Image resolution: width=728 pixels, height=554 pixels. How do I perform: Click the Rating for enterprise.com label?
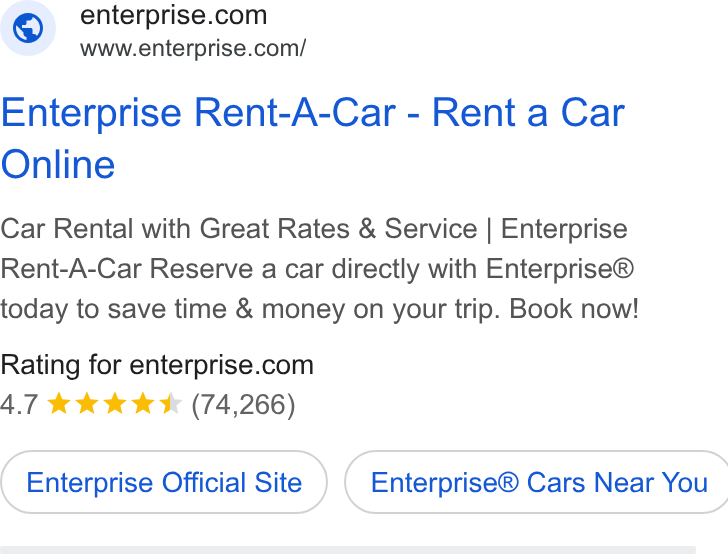point(157,365)
